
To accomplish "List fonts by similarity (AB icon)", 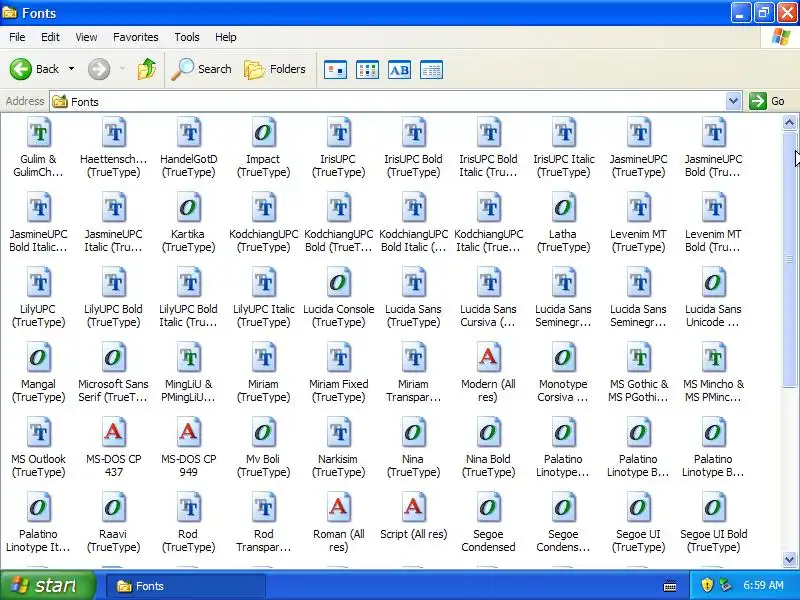I will 399,70.
